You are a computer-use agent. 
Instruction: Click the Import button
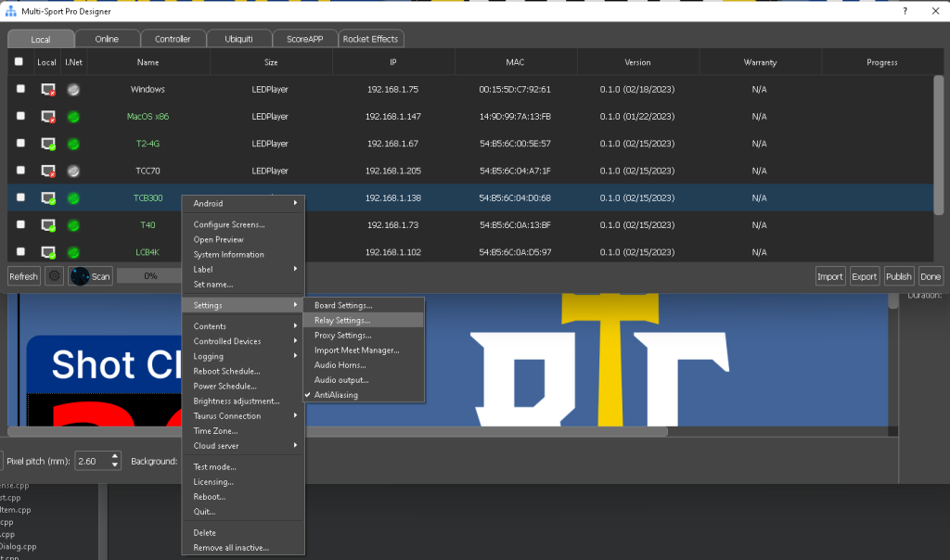pyautogui.click(x=830, y=276)
